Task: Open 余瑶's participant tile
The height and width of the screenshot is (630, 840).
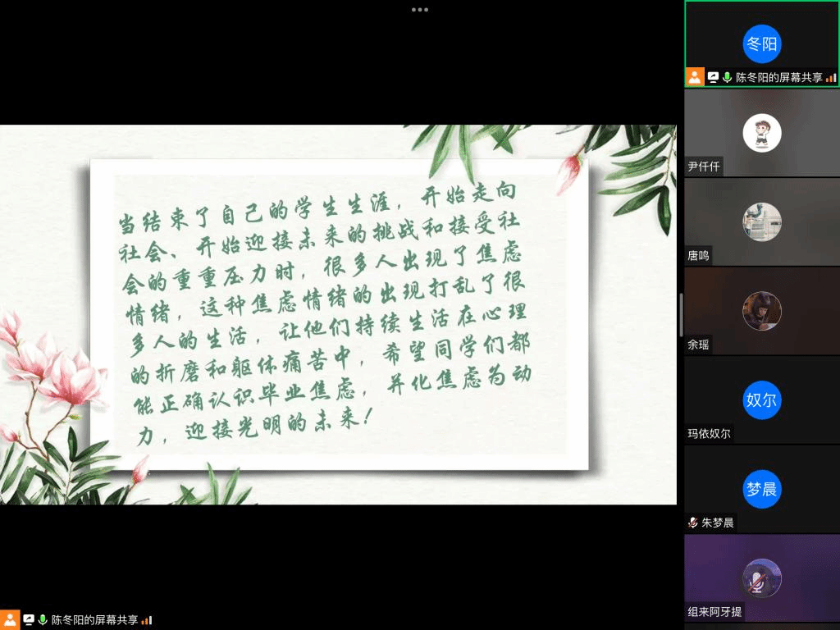Action: [762, 311]
